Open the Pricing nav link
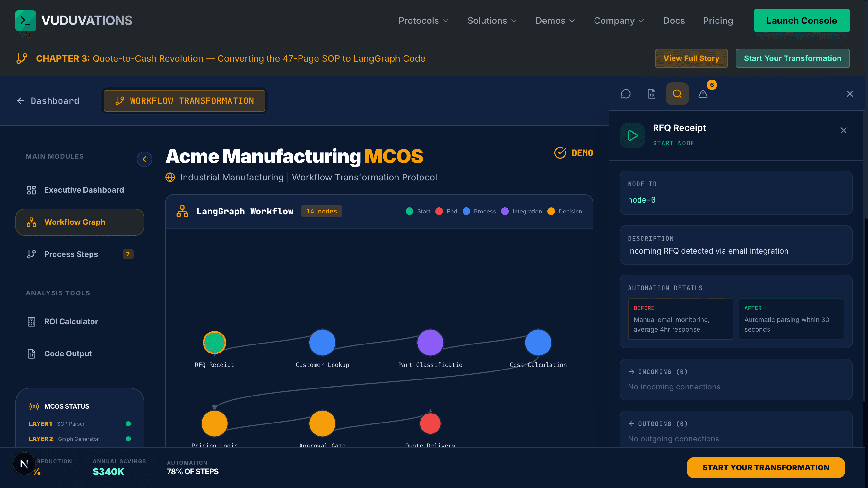The image size is (868, 488). point(718,21)
